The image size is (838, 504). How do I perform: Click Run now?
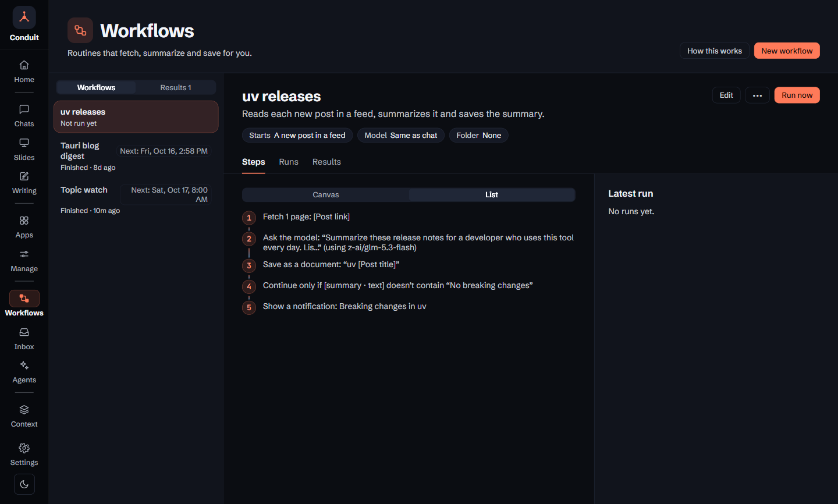(x=797, y=95)
